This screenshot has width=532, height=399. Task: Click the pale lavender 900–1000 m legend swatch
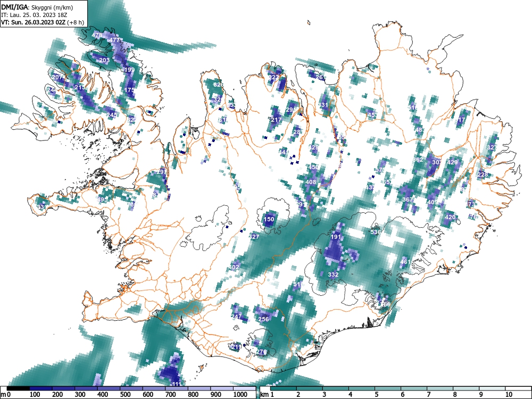click(x=222, y=388)
